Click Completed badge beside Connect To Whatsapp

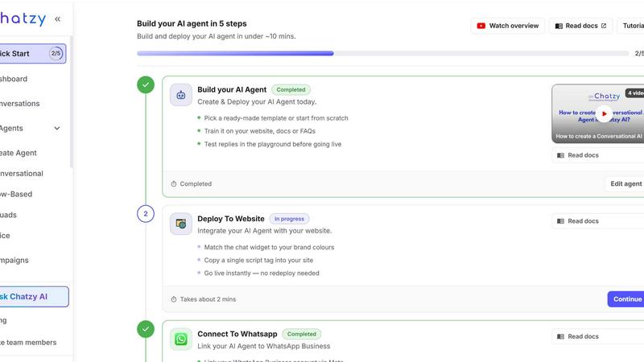click(x=301, y=334)
